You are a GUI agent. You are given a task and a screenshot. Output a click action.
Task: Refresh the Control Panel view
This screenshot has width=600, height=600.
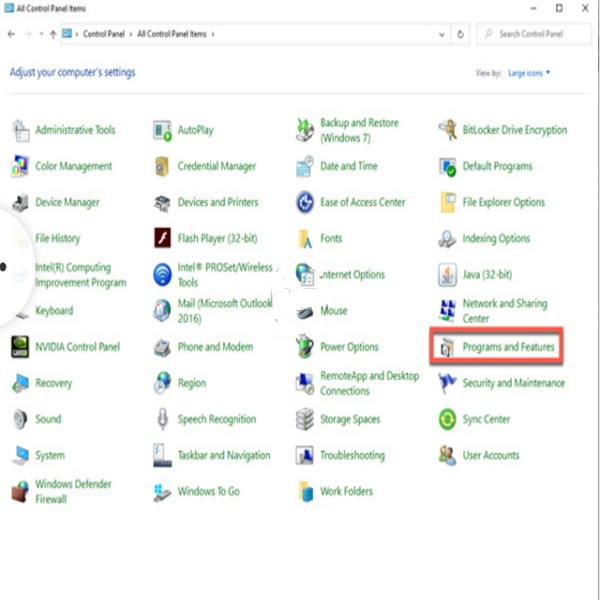point(460,34)
